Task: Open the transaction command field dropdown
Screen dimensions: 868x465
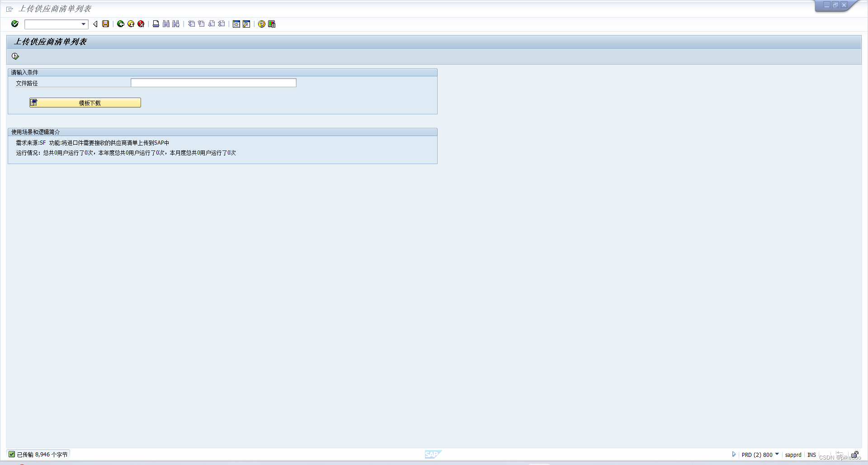Action: (x=83, y=24)
